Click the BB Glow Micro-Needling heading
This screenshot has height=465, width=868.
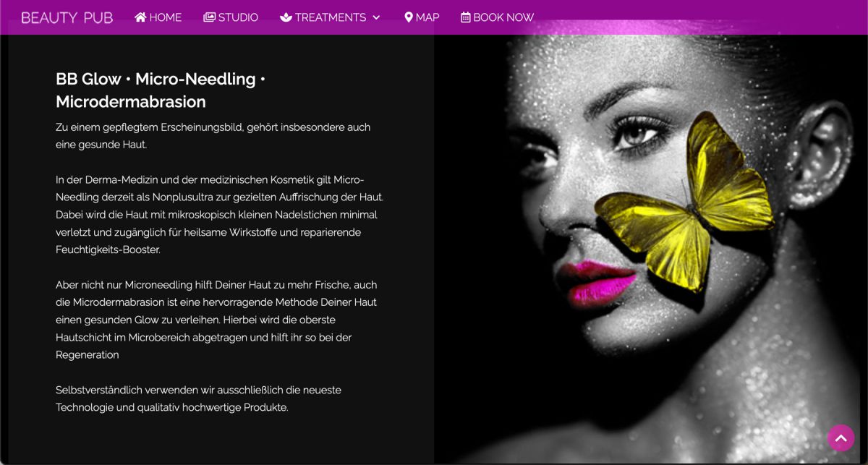[161, 90]
